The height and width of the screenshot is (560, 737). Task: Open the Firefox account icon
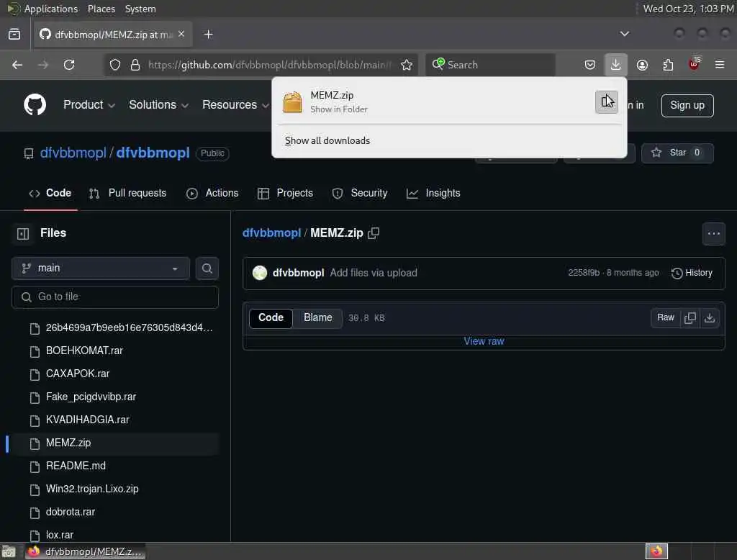(642, 65)
